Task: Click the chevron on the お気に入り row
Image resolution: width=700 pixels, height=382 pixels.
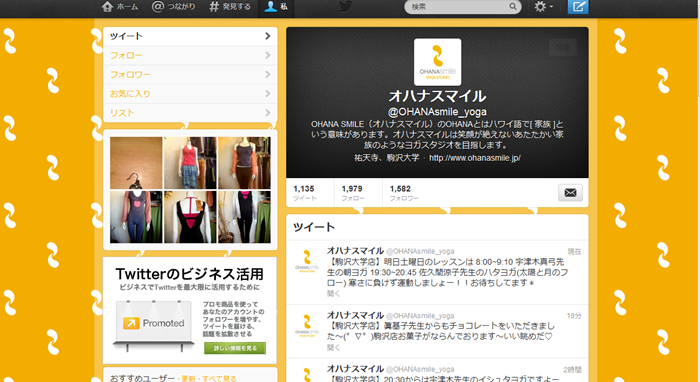Action: pos(267,94)
